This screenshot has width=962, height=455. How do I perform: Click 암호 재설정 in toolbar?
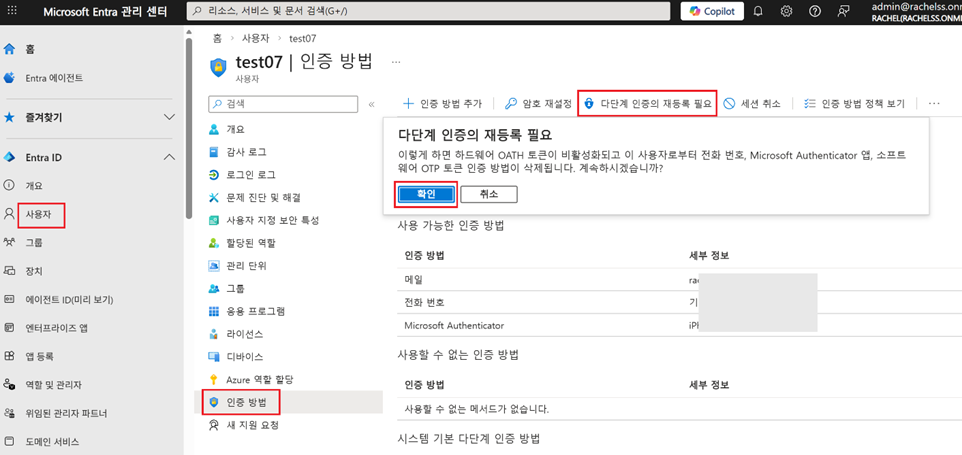point(538,104)
